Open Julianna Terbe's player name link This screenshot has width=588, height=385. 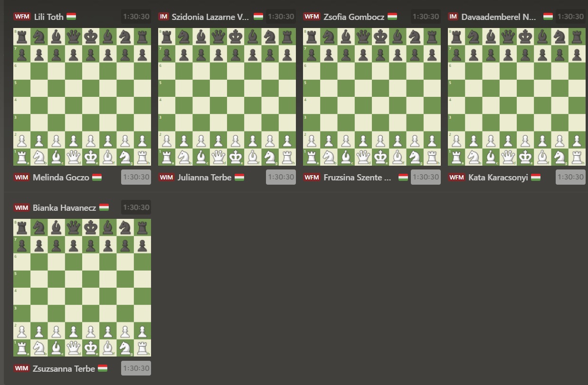coord(204,177)
